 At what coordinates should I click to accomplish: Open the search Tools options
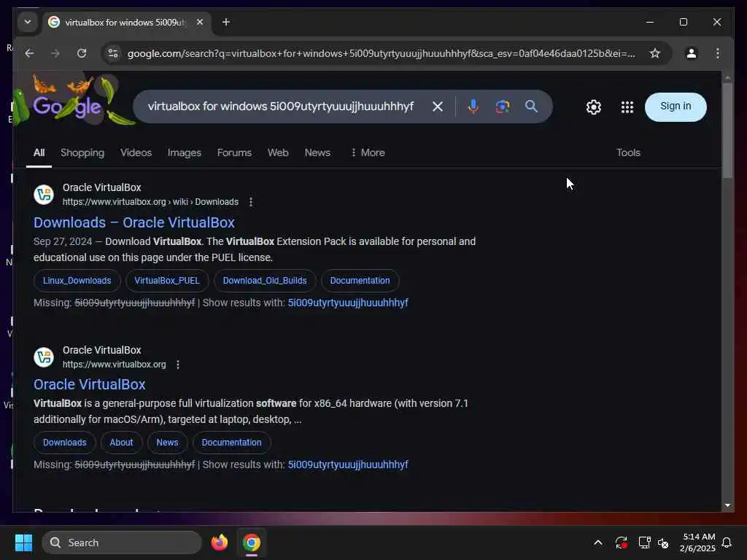pyautogui.click(x=628, y=153)
